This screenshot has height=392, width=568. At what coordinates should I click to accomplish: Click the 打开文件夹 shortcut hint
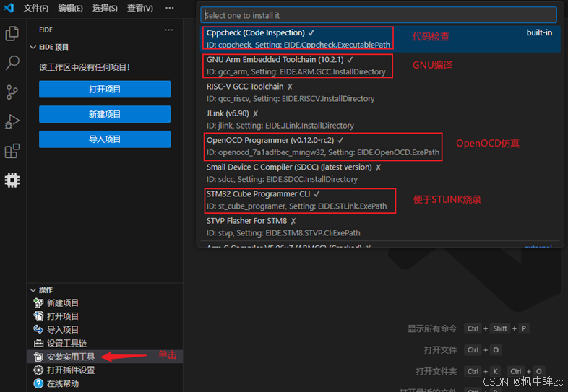481,371
